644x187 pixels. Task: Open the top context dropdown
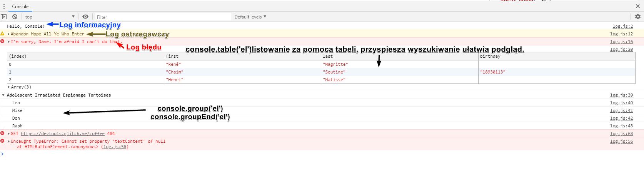[50, 17]
